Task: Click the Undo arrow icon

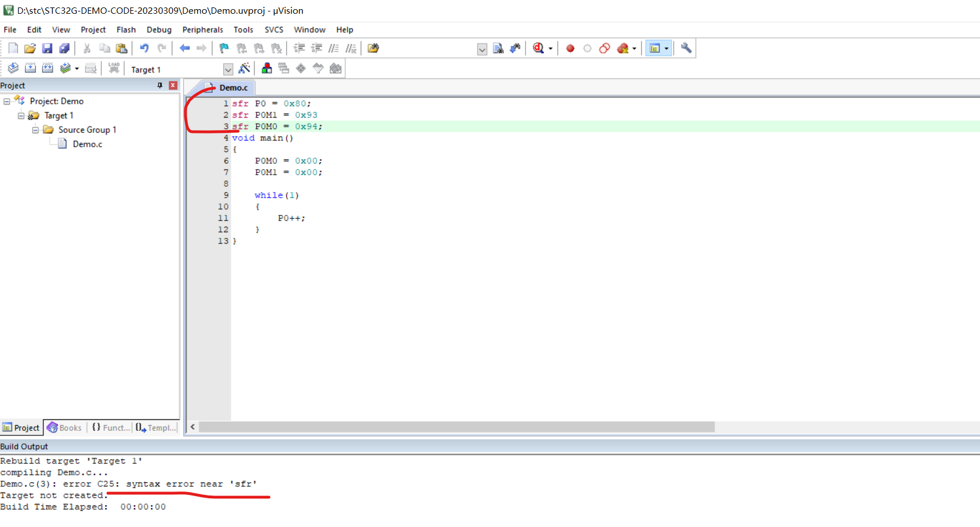Action: pos(144,49)
